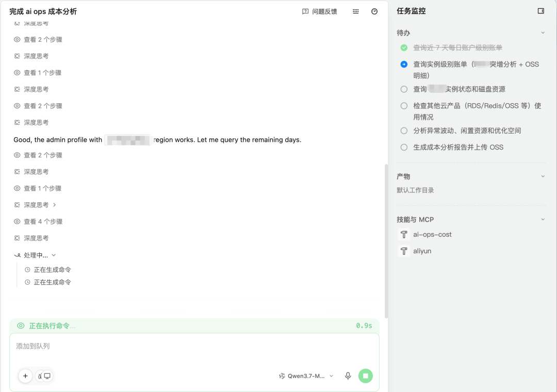This screenshot has width=557, height=392.
Task: Click the model logo icon before Qwen3.7-M...
Action: (282, 375)
